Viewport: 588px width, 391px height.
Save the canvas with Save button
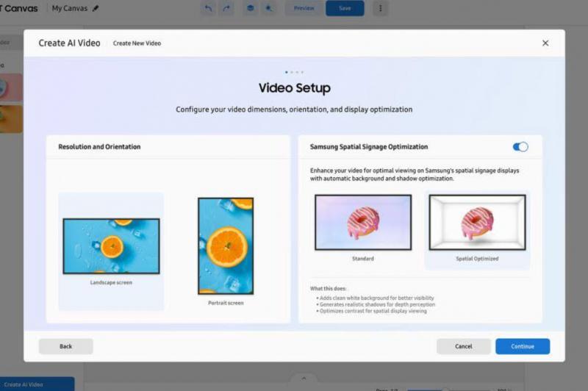tap(345, 8)
